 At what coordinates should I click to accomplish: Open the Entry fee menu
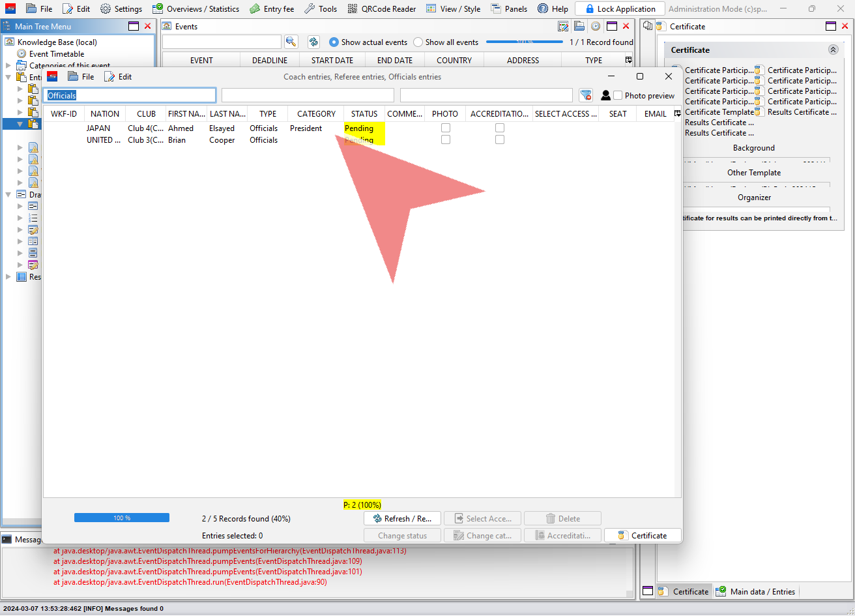[x=272, y=9]
